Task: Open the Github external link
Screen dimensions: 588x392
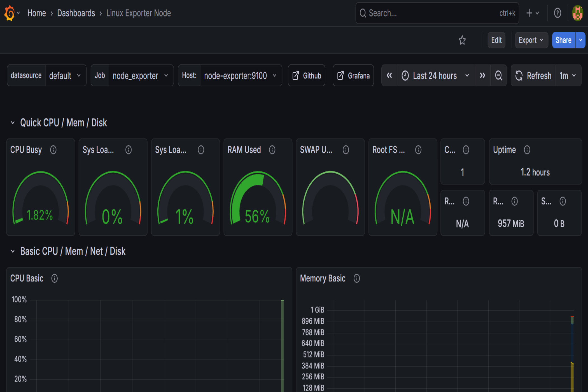Action: coord(307,76)
